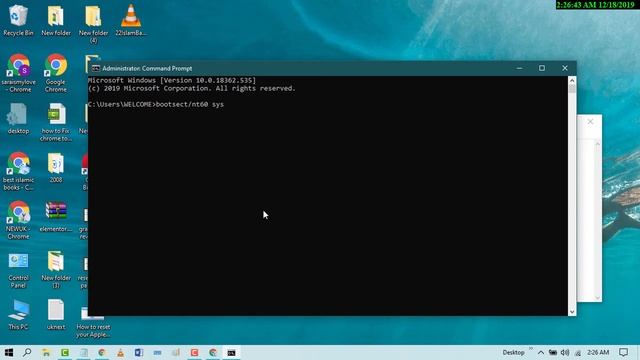
Task: Select the 'uknext' text file icon
Action: coord(56,314)
